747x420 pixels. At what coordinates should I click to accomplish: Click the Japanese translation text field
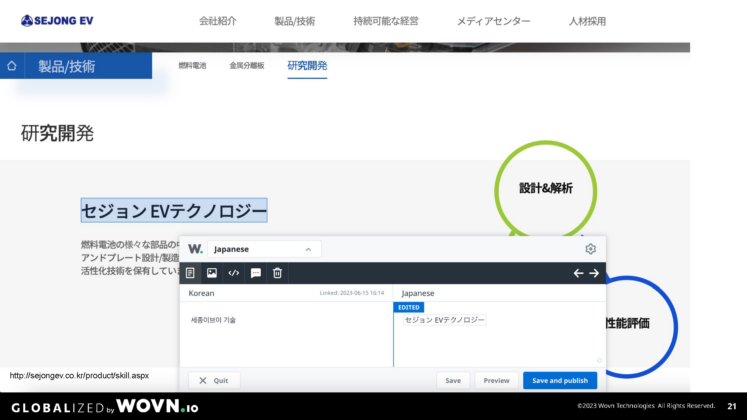tap(444, 320)
